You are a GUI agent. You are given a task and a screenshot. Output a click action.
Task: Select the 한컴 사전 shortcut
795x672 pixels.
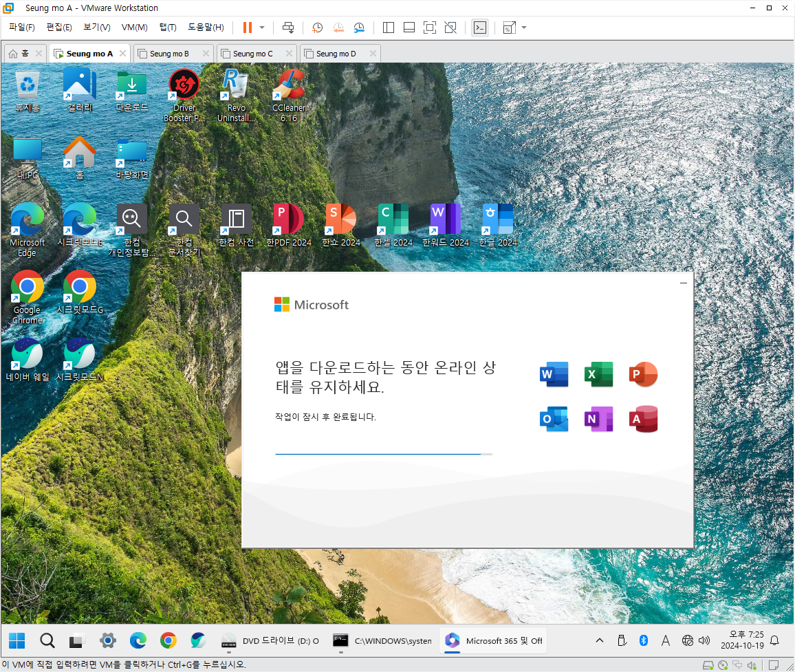pos(237,225)
